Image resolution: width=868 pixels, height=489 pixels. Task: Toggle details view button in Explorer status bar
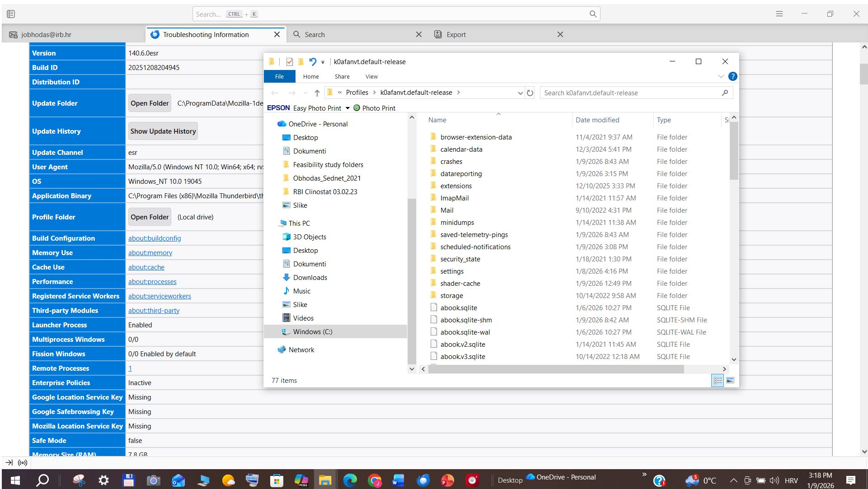718,381
